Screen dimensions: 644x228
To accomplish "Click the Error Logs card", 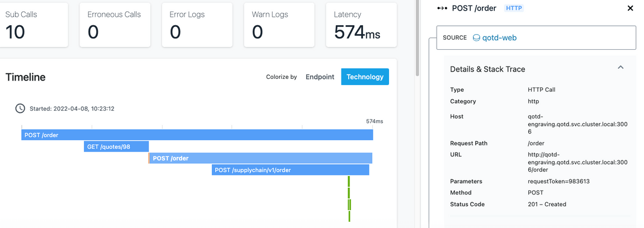I will (197, 25).
